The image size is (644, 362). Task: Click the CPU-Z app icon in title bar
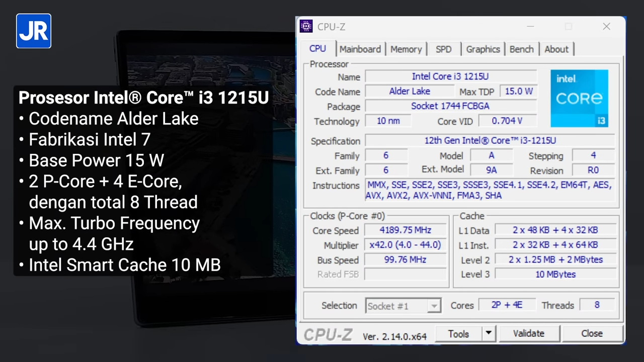pos(306,27)
